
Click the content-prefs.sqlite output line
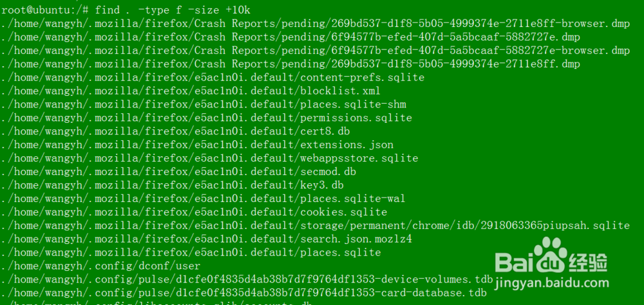click(213, 77)
